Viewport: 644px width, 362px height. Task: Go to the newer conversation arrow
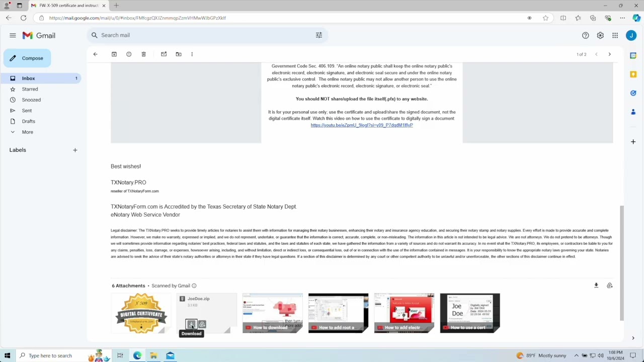coord(596,54)
